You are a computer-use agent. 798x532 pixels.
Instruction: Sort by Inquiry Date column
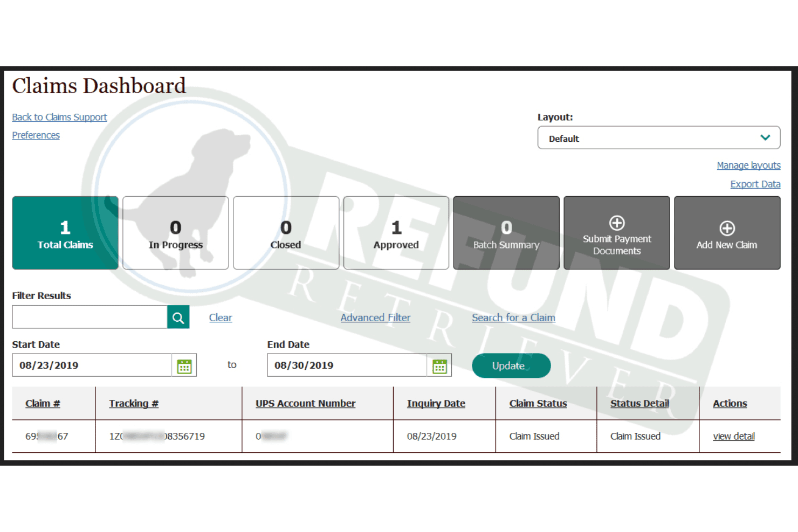coord(436,404)
